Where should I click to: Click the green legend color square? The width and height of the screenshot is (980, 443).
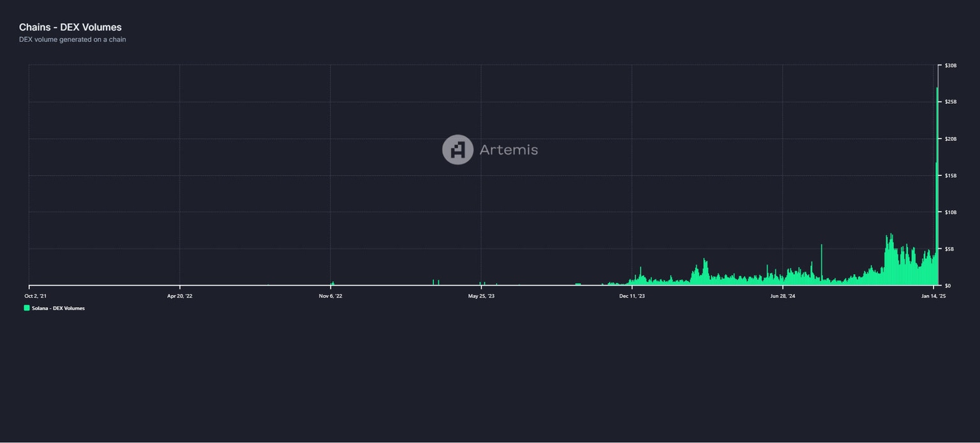[x=26, y=308]
